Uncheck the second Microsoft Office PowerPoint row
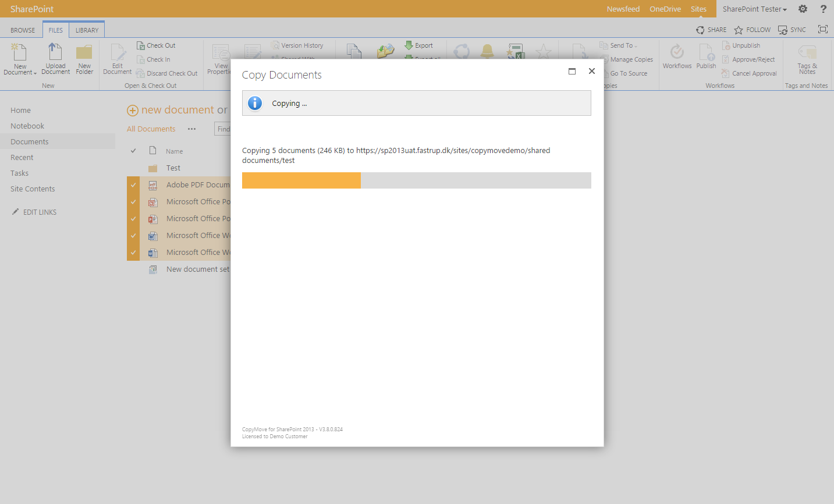This screenshot has width=834, height=504. click(x=133, y=218)
